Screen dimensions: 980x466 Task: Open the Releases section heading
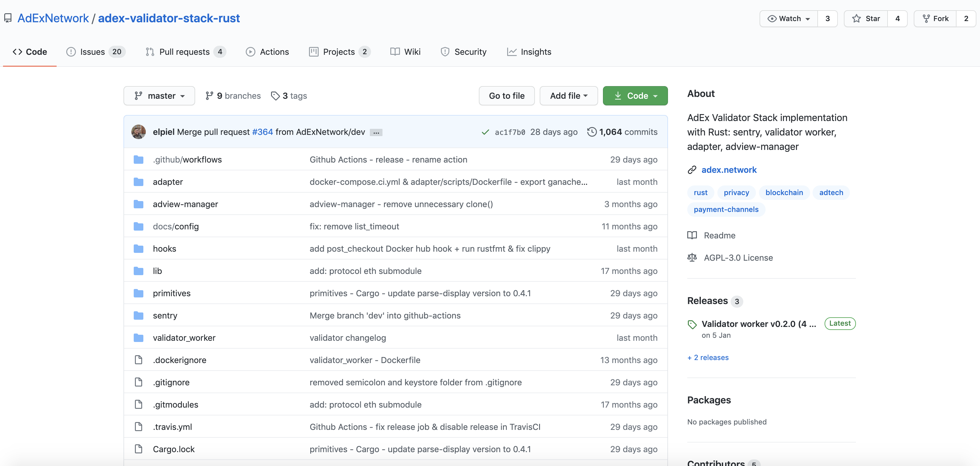707,300
